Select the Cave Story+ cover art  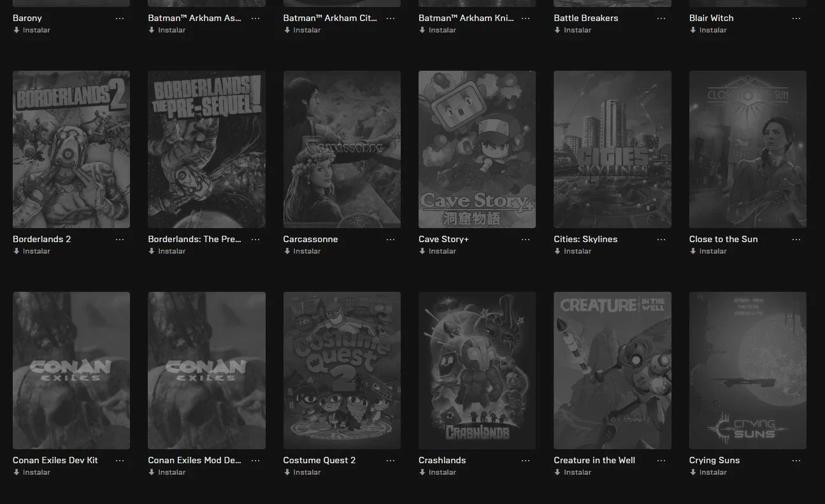point(477,149)
